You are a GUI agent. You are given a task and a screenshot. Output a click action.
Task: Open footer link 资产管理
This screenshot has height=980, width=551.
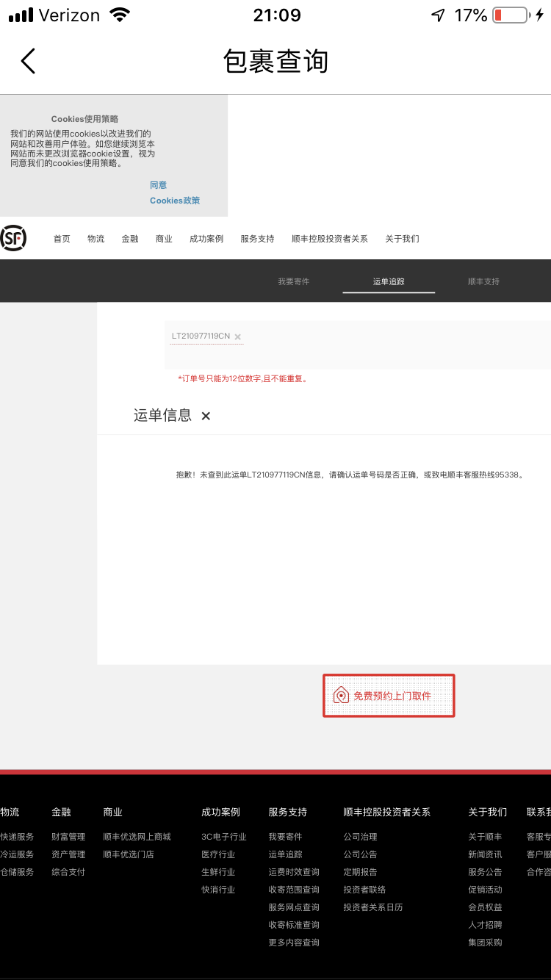click(x=68, y=854)
